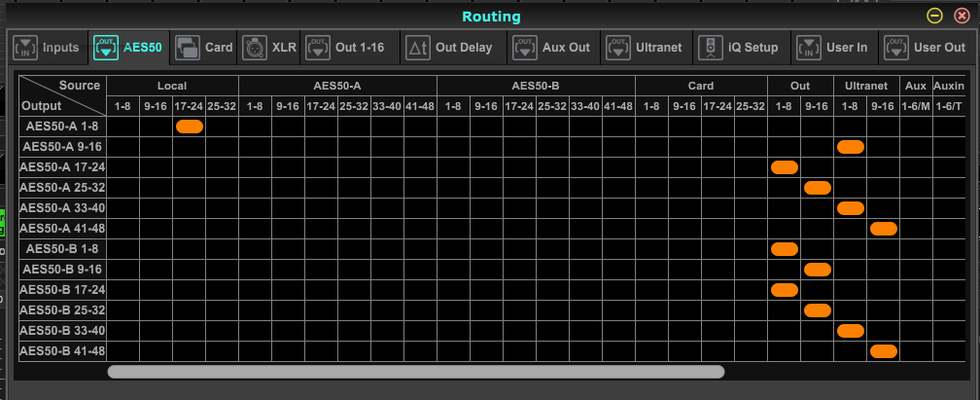Toggle AES50-A 41-48 routing from Ultranet 9-16
This screenshot has height=400, width=980.
point(884,229)
